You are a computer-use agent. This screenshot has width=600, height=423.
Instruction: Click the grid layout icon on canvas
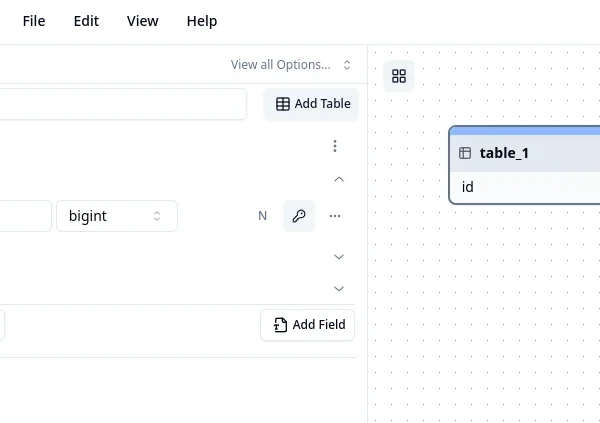click(399, 76)
